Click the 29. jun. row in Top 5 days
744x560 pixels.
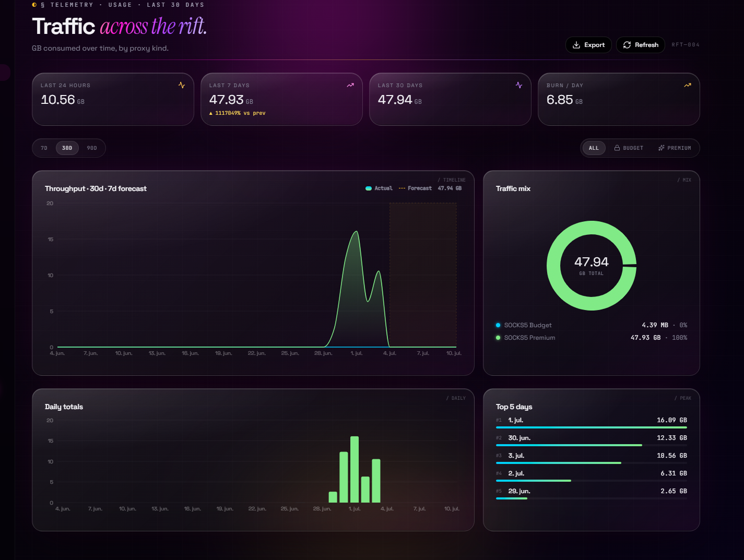pyautogui.click(x=592, y=494)
